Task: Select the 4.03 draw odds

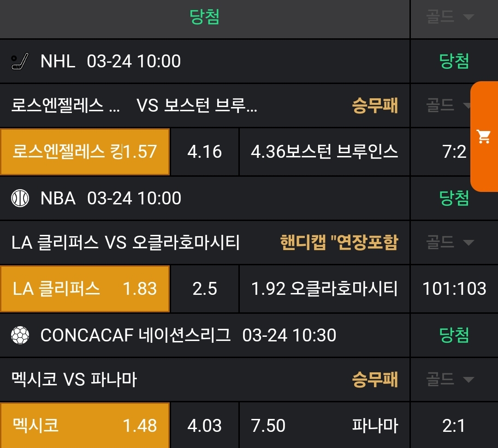Action: [205, 425]
